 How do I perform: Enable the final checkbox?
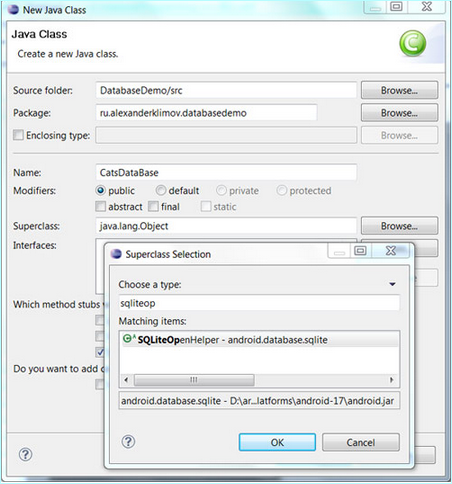[x=153, y=206]
